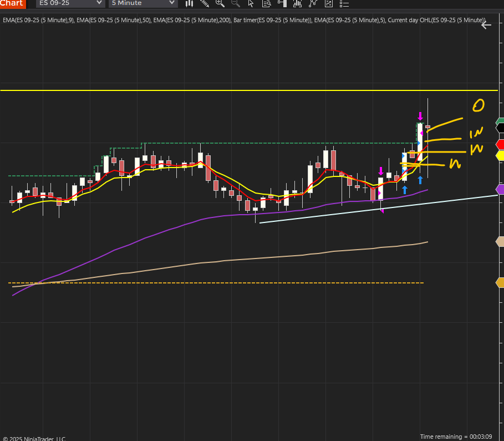Click the chart properties icon
Screen dimensions: 504x441
(x=328, y=3)
